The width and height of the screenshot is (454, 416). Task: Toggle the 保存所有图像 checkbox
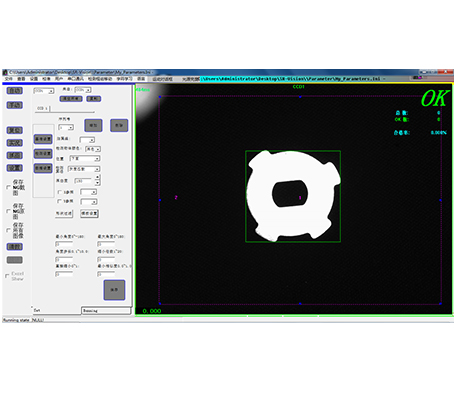click(x=8, y=230)
